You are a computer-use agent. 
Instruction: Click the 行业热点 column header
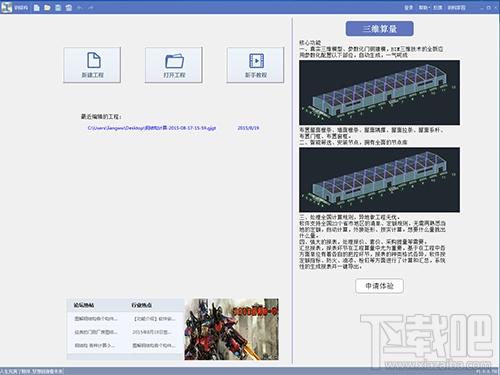142,305
